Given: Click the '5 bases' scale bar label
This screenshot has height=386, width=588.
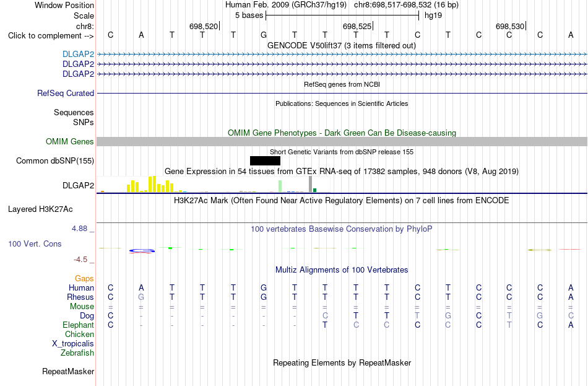Looking at the screenshot, I should 249,15.
